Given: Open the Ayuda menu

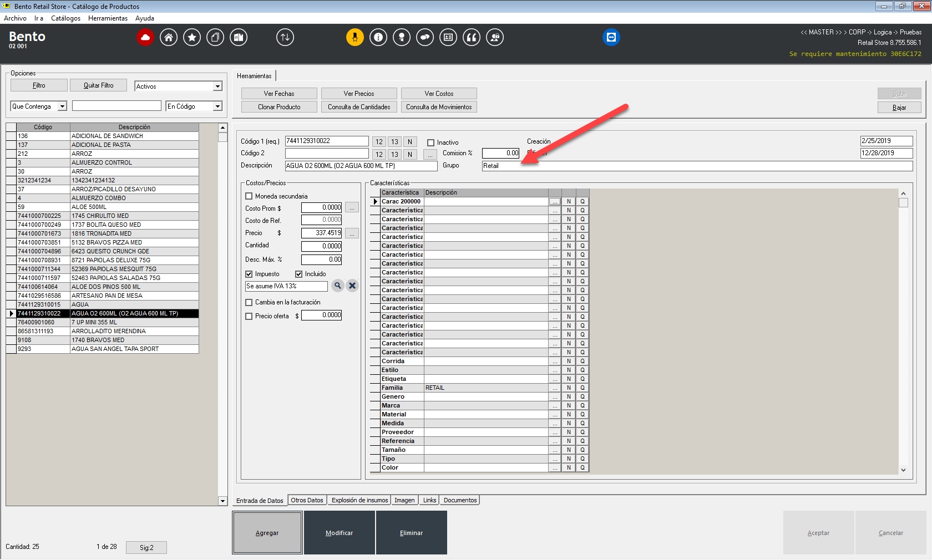Looking at the screenshot, I should coord(145,18).
